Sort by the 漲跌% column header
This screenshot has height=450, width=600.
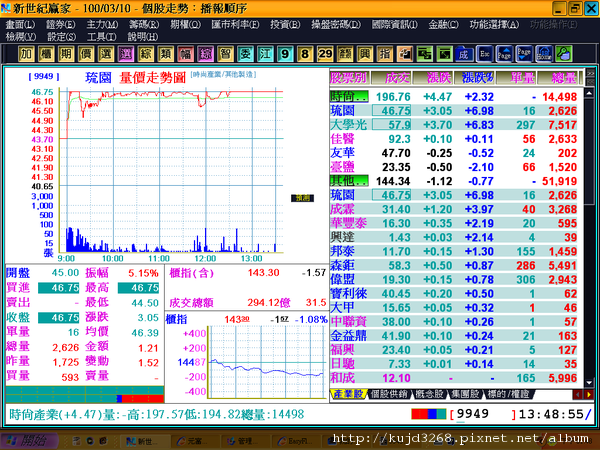point(474,78)
